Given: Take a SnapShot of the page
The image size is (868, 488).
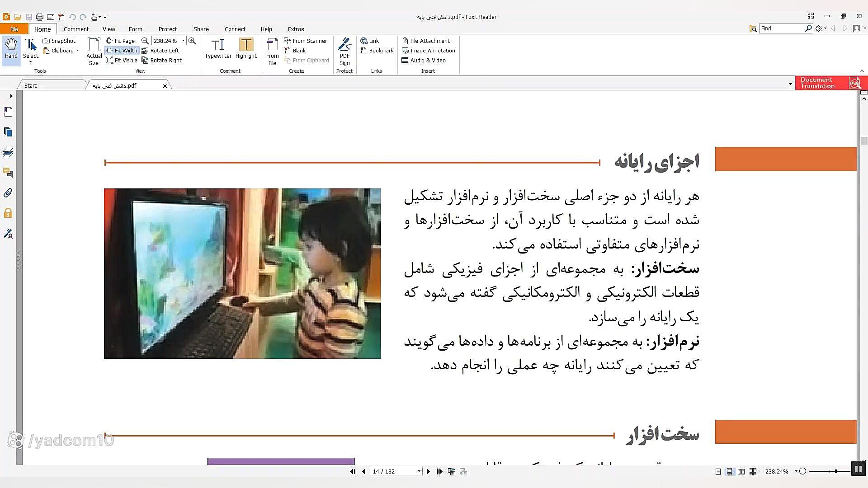Looking at the screenshot, I should click(x=59, y=41).
